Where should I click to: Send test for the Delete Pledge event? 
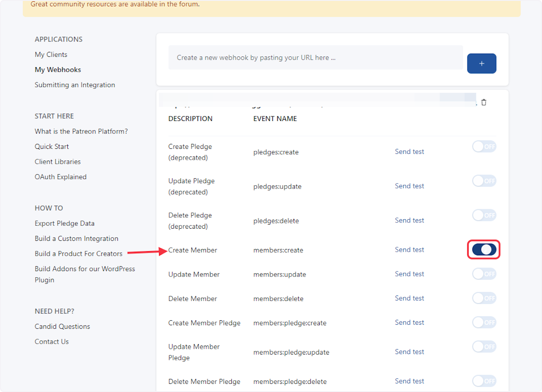409,220
